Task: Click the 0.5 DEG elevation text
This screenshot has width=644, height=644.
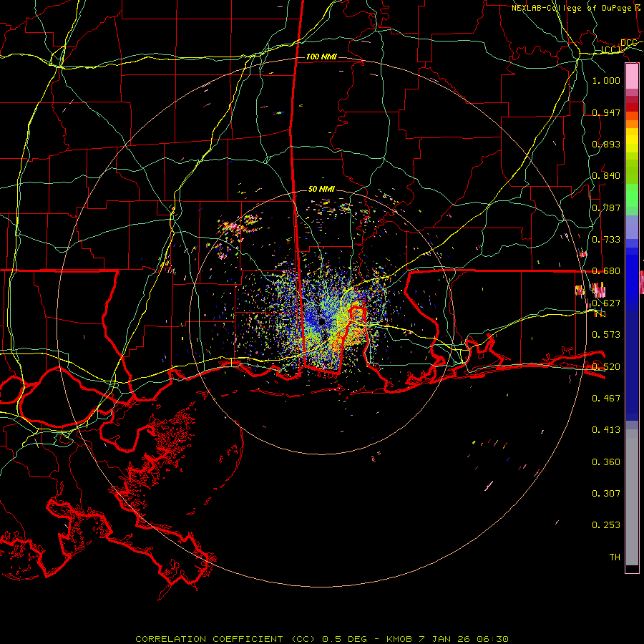Action: pos(346,639)
